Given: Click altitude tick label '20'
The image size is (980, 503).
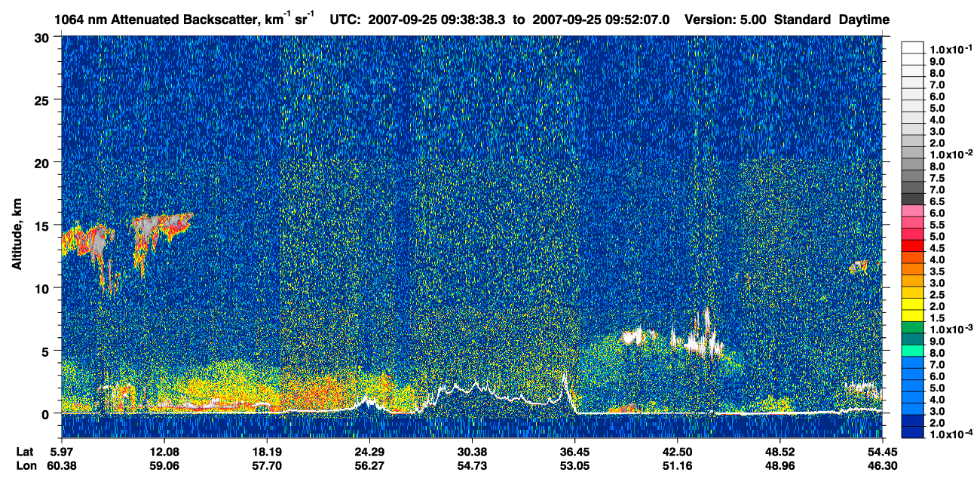Looking at the screenshot, I should tap(44, 163).
